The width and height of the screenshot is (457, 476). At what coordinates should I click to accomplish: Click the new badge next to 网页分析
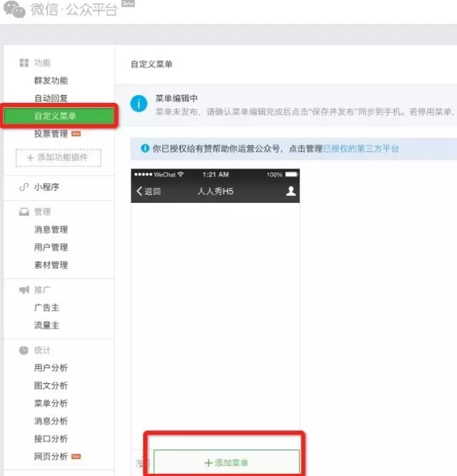click(76, 457)
